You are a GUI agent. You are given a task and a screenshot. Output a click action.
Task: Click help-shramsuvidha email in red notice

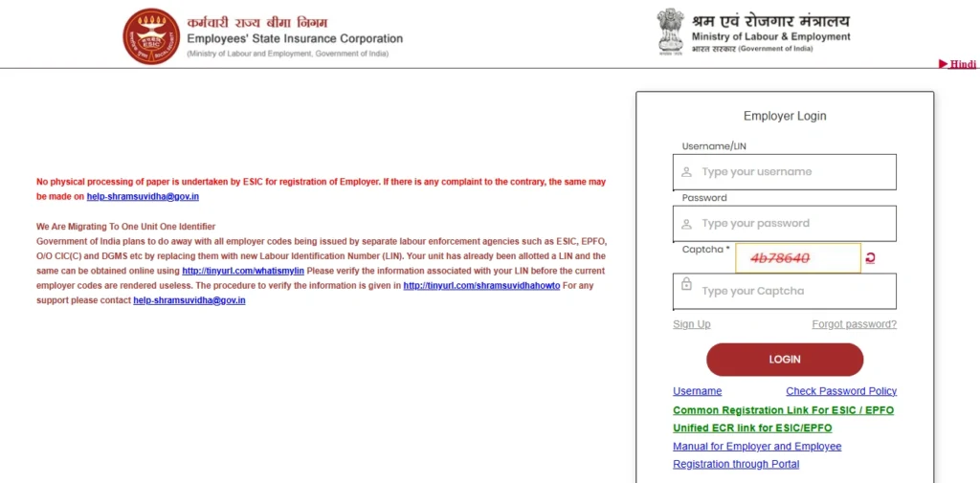[x=143, y=196]
